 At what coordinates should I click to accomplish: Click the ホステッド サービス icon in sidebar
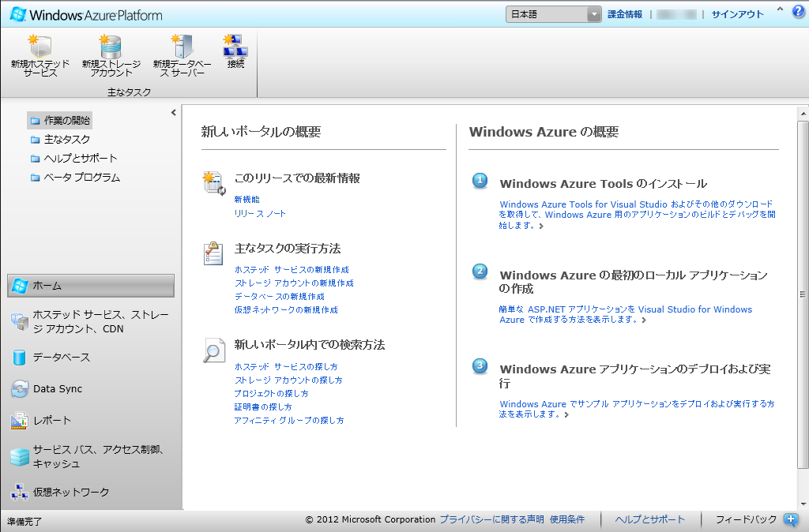click(x=20, y=322)
